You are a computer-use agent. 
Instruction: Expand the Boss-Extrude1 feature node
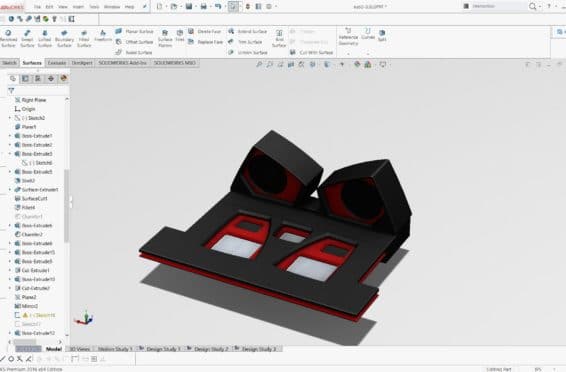tap(10, 136)
